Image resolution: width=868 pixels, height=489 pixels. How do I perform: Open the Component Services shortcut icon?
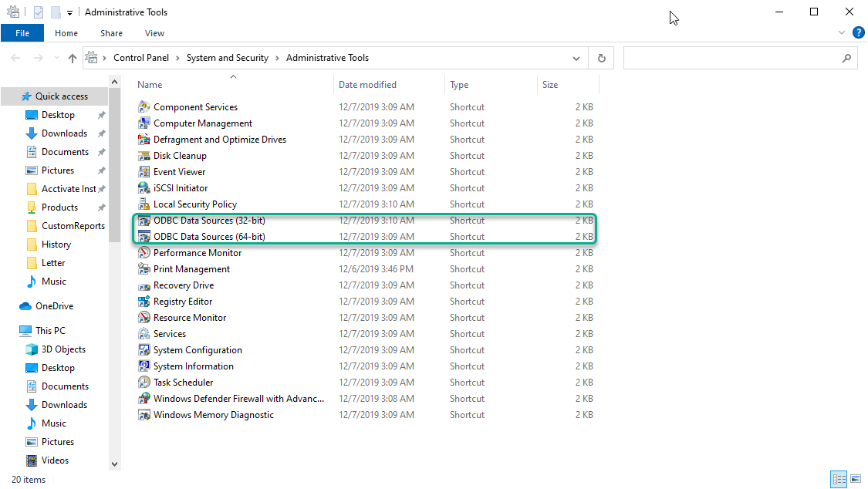[144, 106]
